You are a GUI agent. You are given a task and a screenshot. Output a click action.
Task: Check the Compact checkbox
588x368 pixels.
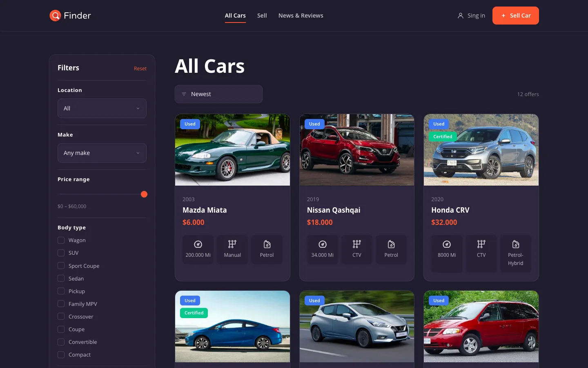click(61, 355)
